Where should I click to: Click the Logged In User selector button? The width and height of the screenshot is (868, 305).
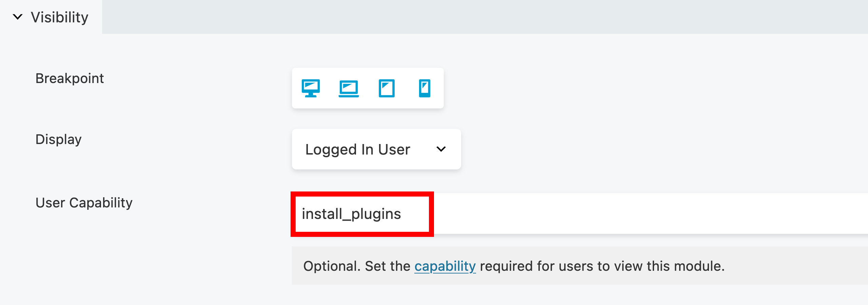tap(376, 149)
